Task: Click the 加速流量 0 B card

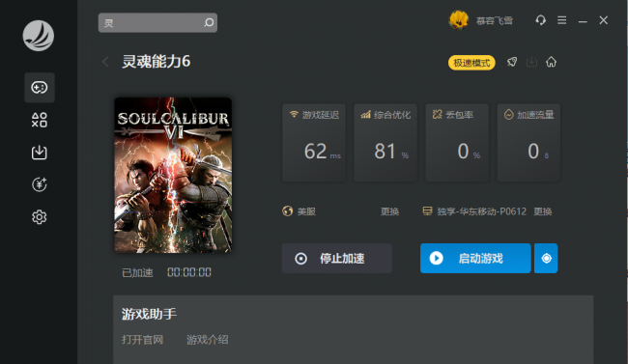Action: [x=528, y=143]
